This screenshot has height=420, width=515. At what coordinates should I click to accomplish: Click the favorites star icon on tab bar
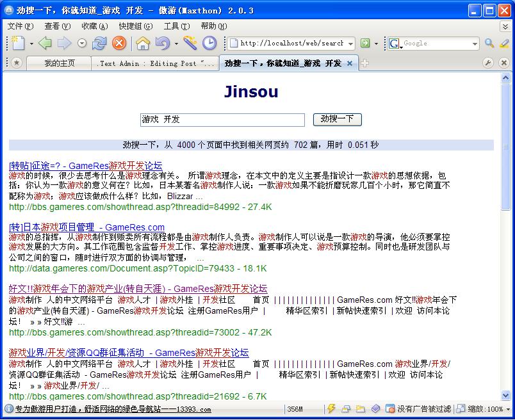tap(17, 63)
